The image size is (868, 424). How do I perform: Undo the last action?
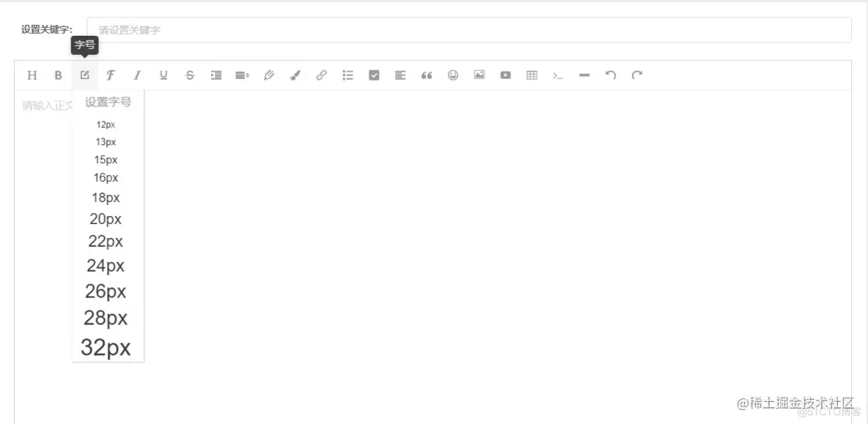click(611, 75)
